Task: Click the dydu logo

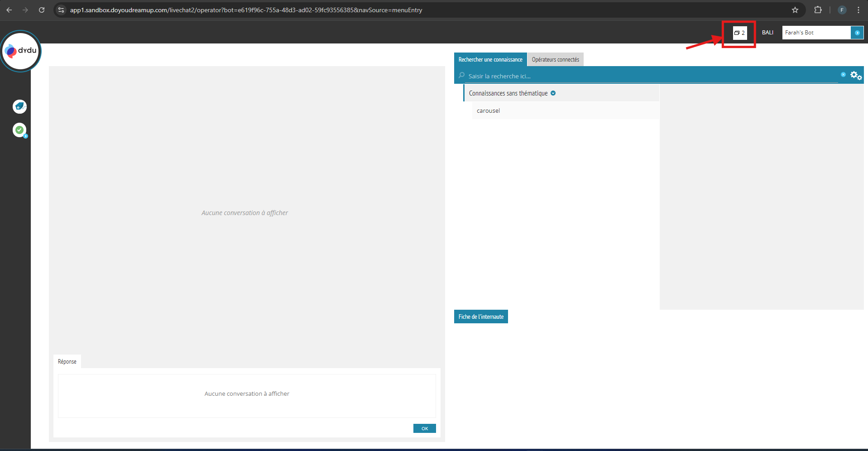Action: tap(21, 51)
